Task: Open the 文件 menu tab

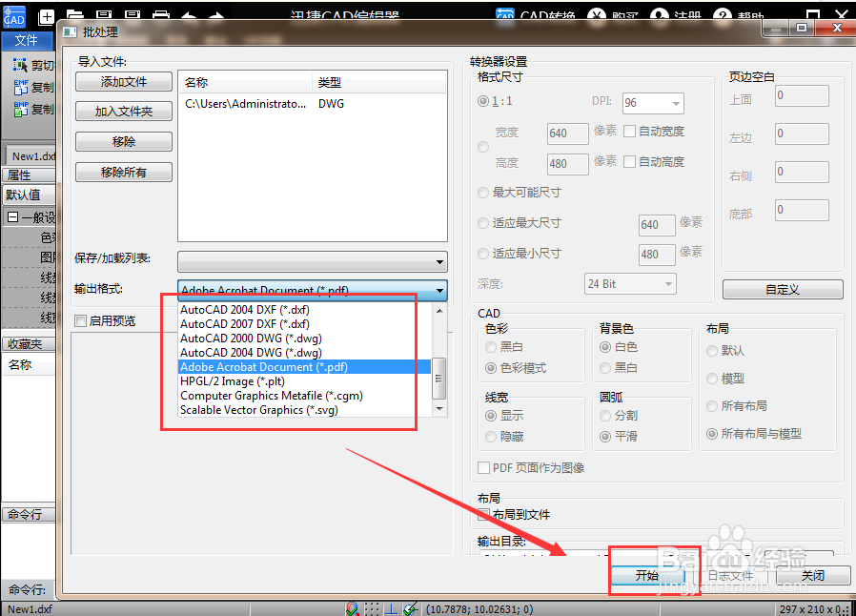Action: point(27,40)
